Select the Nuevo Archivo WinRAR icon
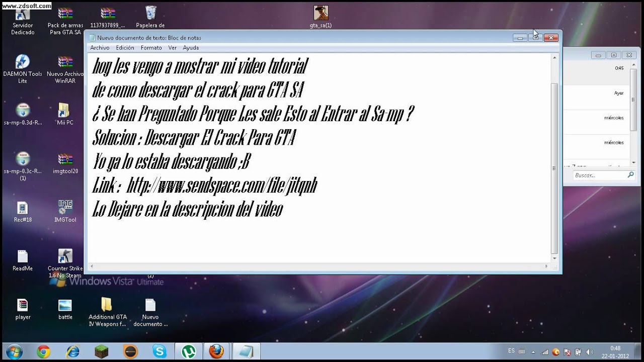The image size is (644, 362). click(x=65, y=69)
